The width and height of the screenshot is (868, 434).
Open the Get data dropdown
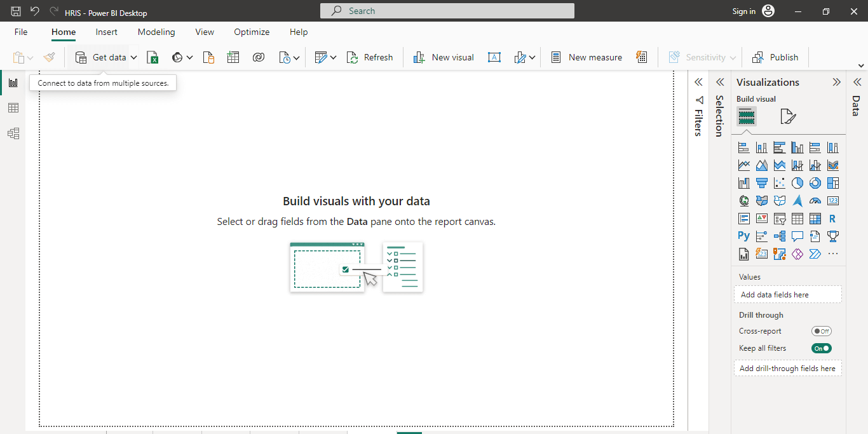133,57
